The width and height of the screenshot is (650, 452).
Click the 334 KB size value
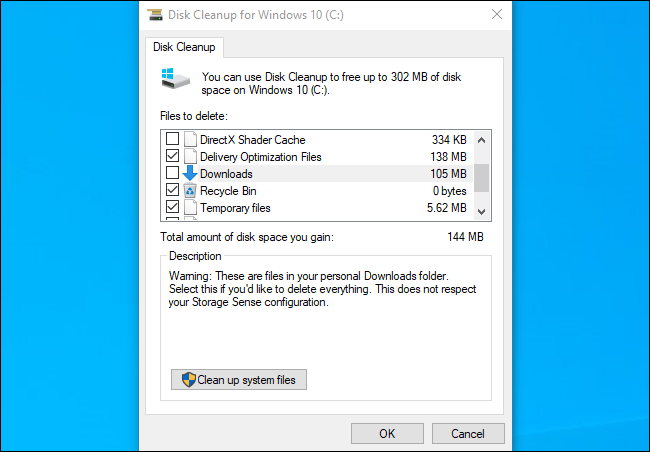pyautogui.click(x=449, y=140)
